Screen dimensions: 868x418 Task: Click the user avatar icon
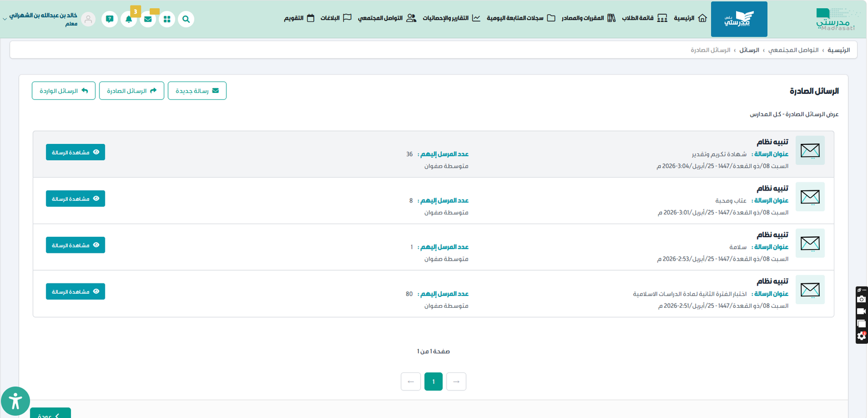tap(88, 19)
